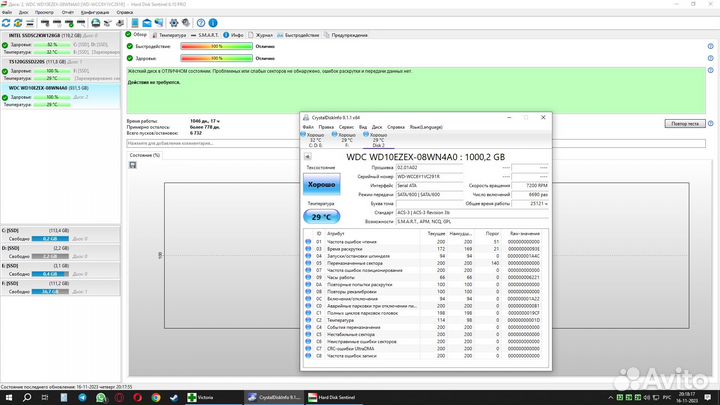Switch to S.M.A.R.T. tab
The height and width of the screenshot is (405, 720).
205,35
